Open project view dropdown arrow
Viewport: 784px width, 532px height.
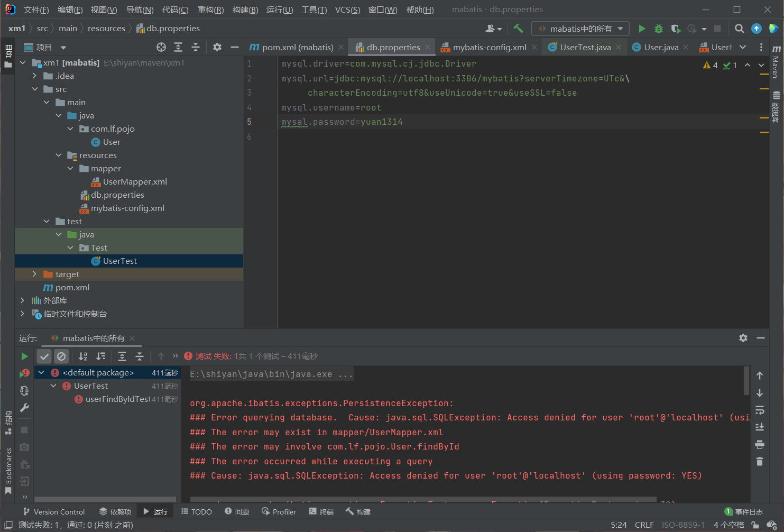tap(63, 48)
